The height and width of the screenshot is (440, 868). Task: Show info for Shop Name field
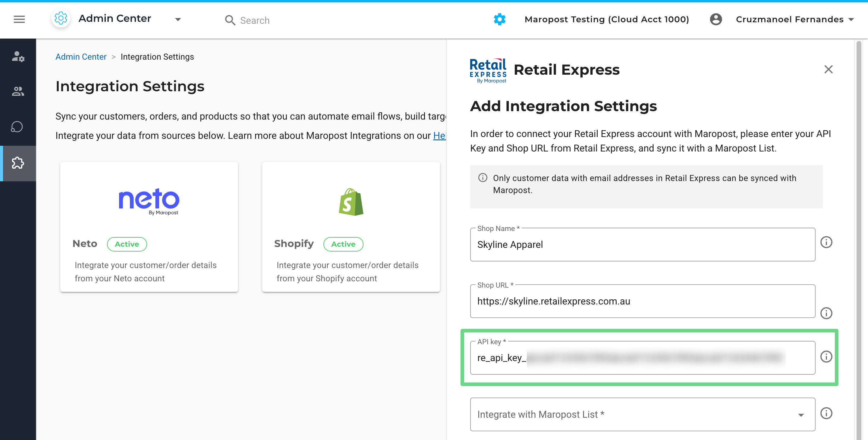[x=826, y=242]
